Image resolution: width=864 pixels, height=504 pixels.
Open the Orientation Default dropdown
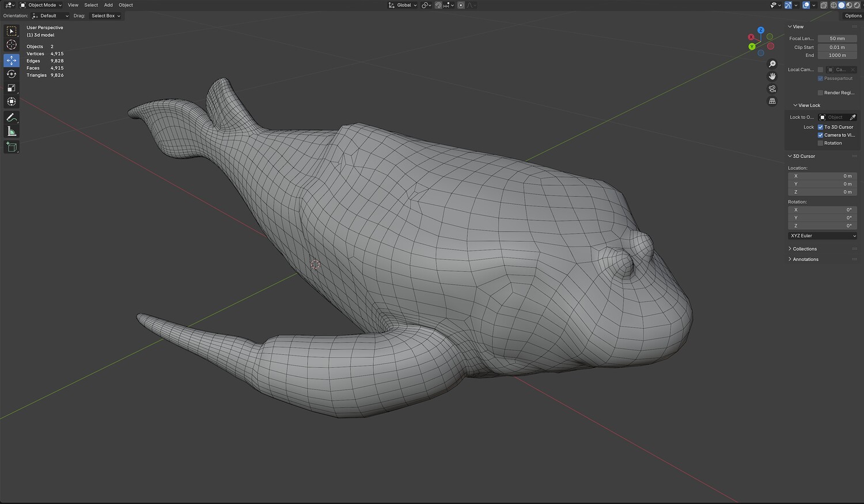click(x=50, y=16)
